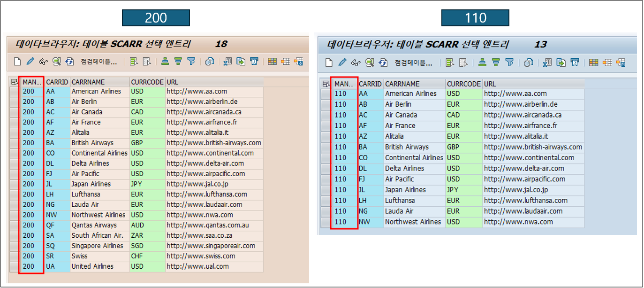Click URL column header in 110 window
Viewport: 644px width, 288px height.
tap(534, 84)
